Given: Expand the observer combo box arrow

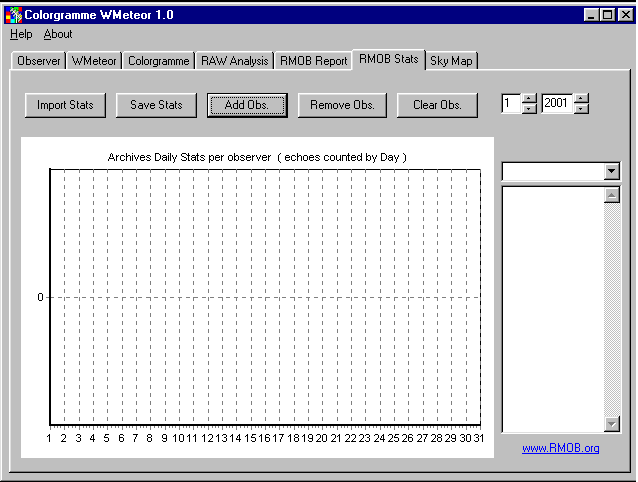Looking at the screenshot, I should point(612,171).
